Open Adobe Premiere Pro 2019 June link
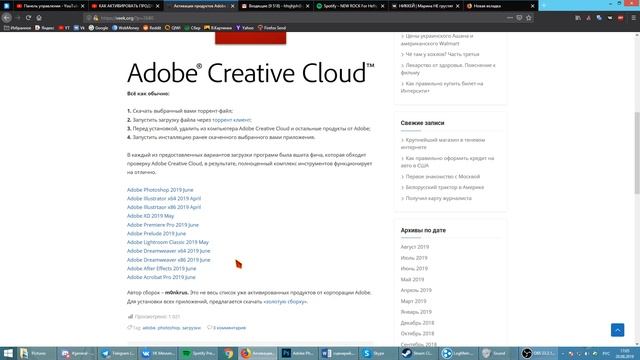Screen dimensions: 640x360 click(x=162, y=225)
